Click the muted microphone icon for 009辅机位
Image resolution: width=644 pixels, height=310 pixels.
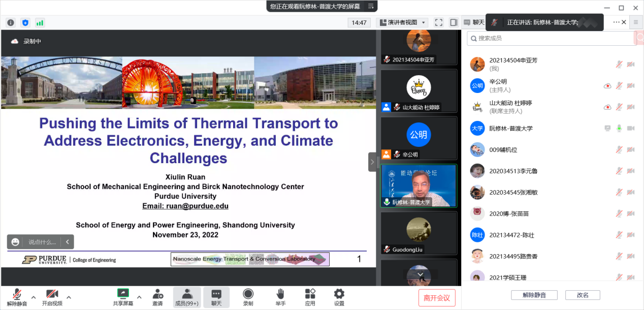(x=619, y=150)
